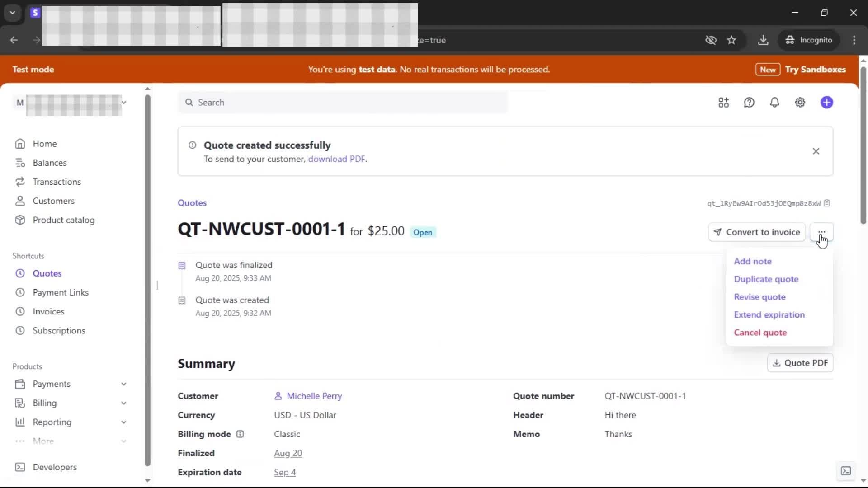This screenshot has width=868, height=488.
Task: Select Extend expiration option
Action: click(x=769, y=315)
